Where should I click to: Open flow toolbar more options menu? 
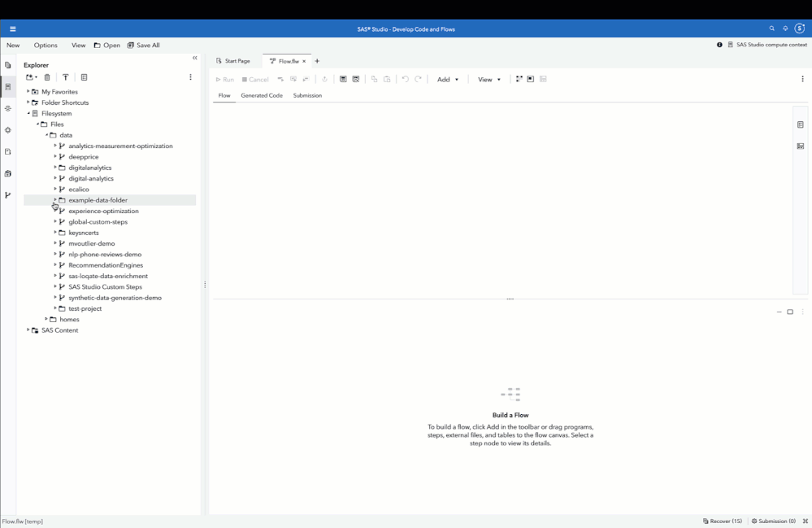[803, 79]
